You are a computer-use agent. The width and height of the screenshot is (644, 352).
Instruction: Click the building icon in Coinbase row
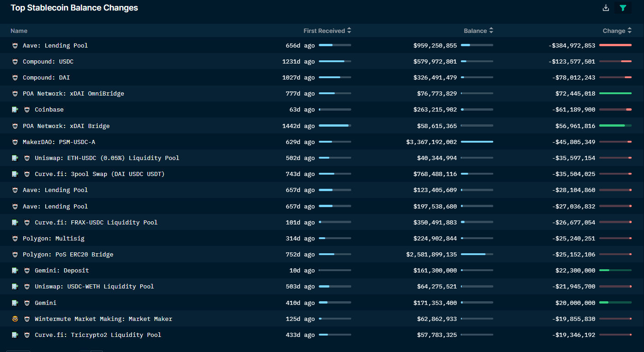click(x=15, y=110)
